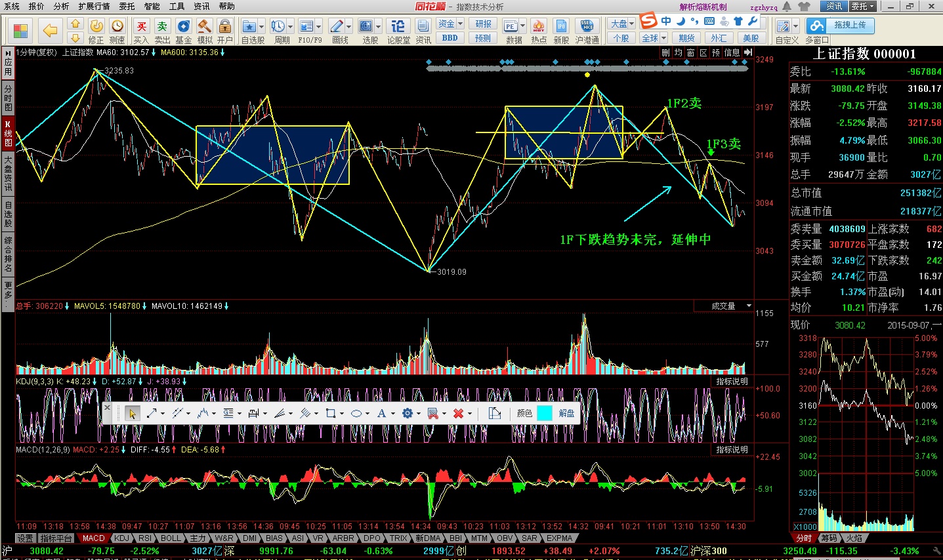Open the 分时 tab under mini chart

coord(804,538)
